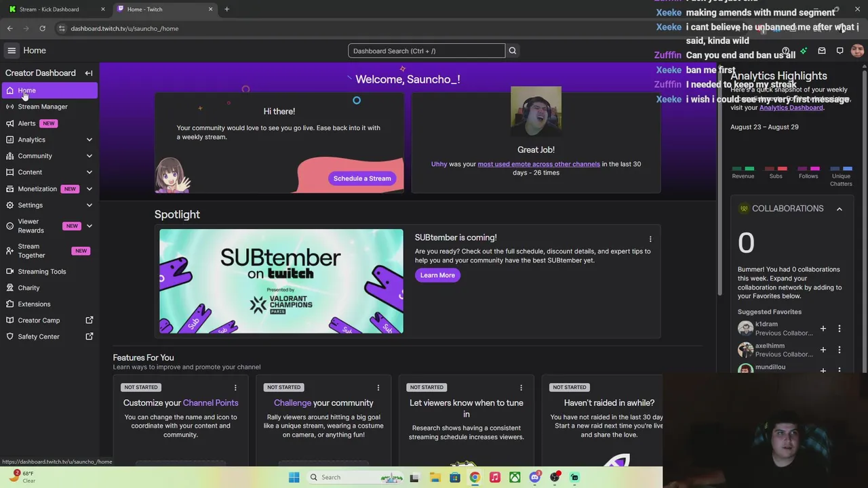
Task: Open Extensions in the sidebar
Action: pos(49,304)
